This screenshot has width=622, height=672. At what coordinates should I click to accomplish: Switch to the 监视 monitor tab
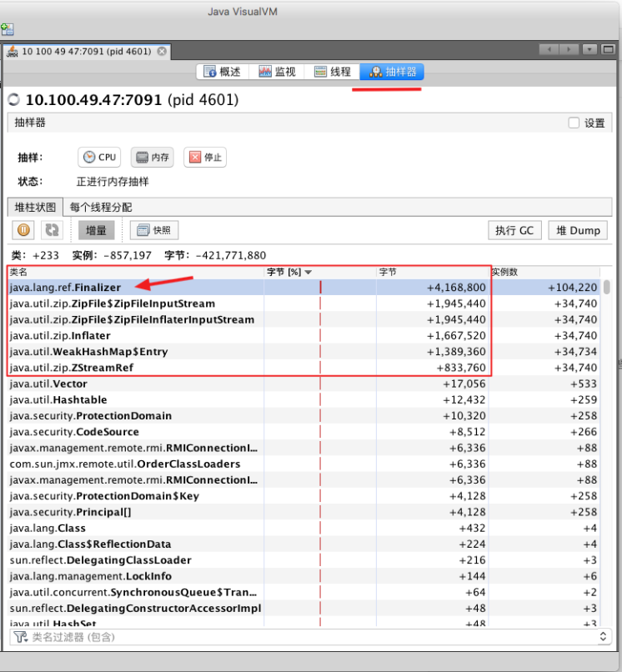tap(277, 72)
